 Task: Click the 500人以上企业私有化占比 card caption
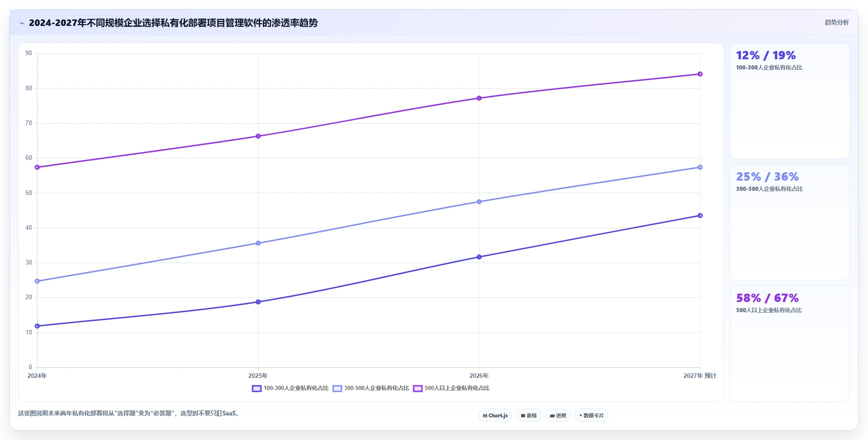769,310
